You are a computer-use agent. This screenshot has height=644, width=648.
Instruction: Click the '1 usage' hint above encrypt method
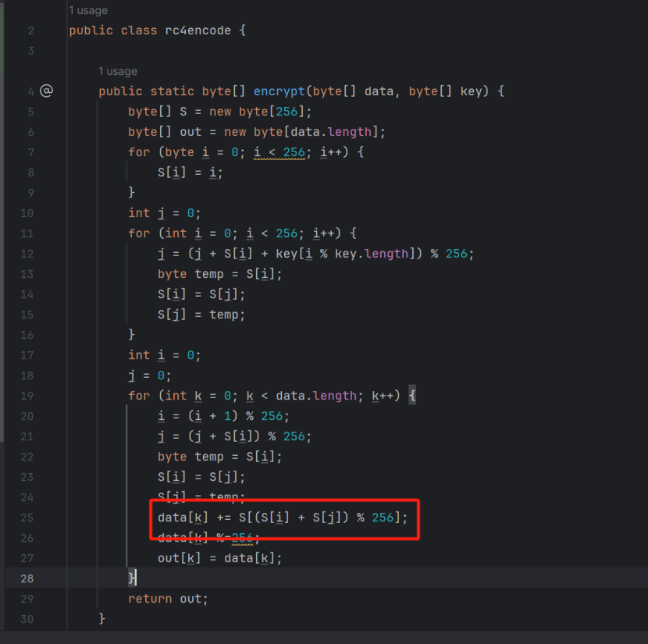118,72
